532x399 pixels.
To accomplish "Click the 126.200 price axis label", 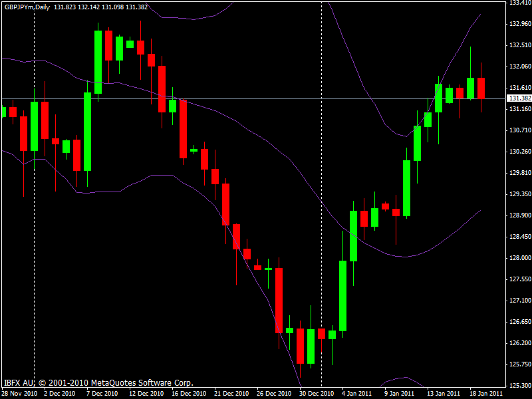I will pyautogui.click(x=520, y=343).
